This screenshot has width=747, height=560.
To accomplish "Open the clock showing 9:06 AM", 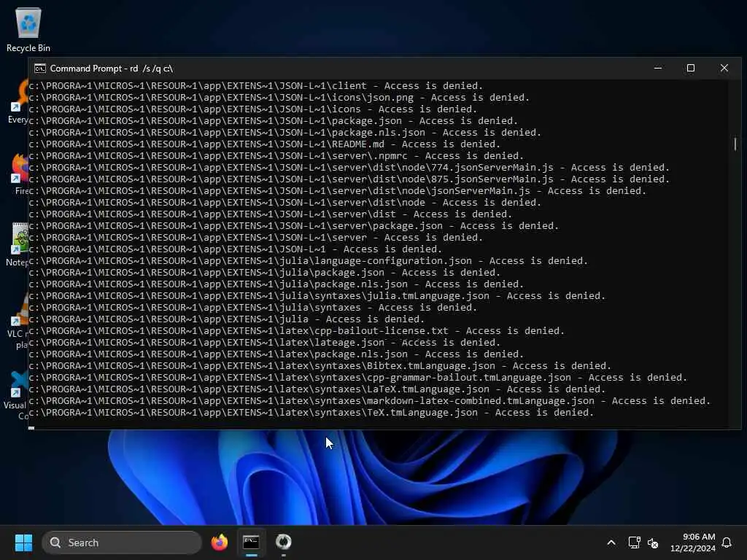I will 693,542.
